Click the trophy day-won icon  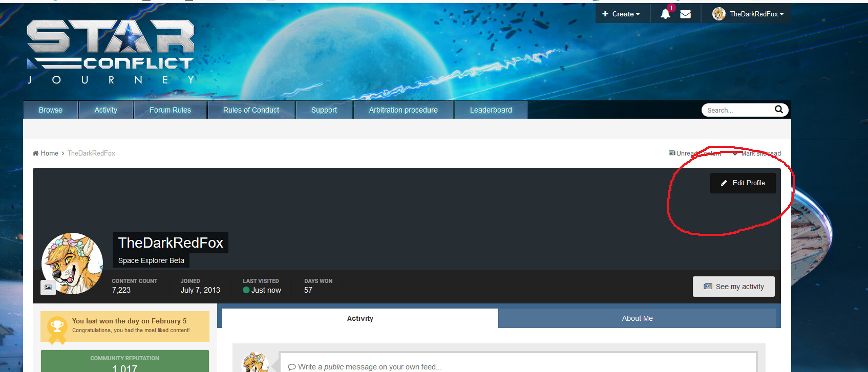coord(57,326)
